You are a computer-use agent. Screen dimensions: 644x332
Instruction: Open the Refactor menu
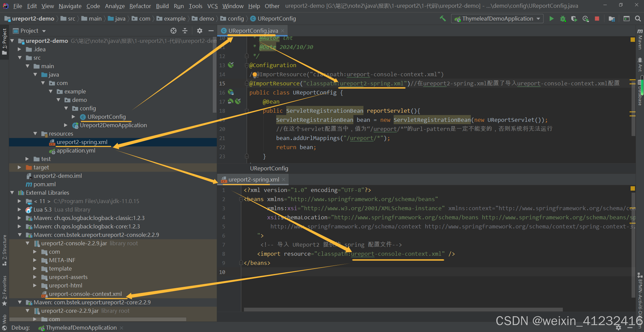pyautogui.click(x=140, y=6)
